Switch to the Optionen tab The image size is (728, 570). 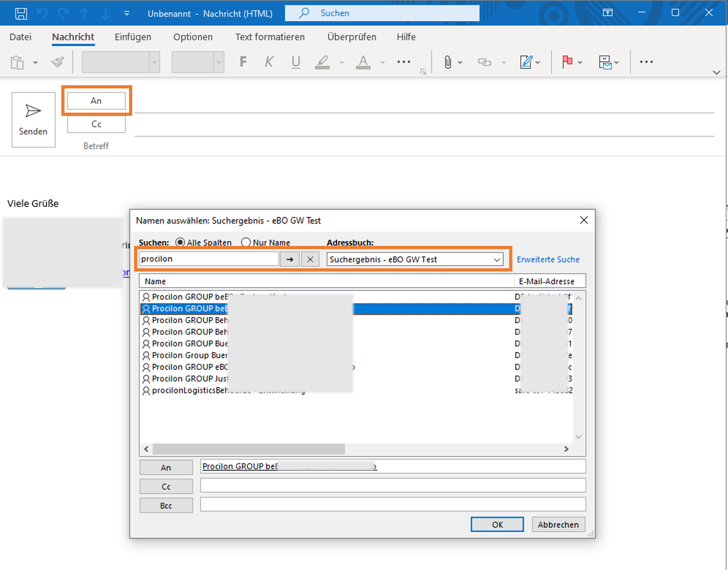click(193, 37)
